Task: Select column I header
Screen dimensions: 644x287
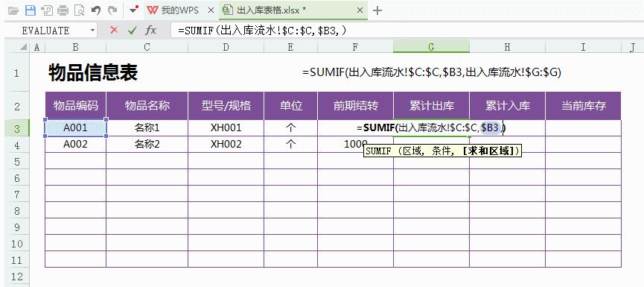Action: (583, 47)
